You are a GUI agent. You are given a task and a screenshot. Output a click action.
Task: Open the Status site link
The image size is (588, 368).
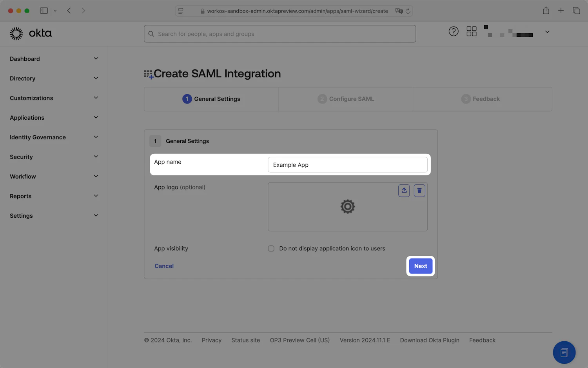(245, 340)
